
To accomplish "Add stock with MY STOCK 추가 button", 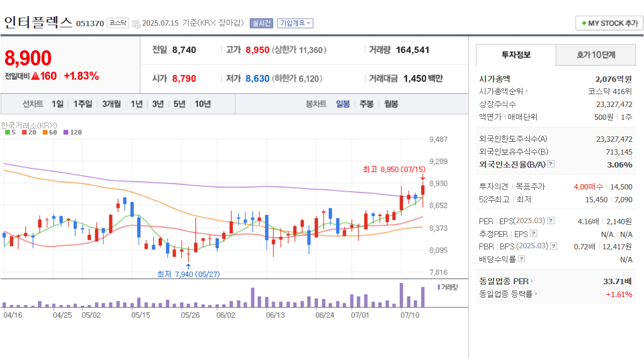I will 609,23.
